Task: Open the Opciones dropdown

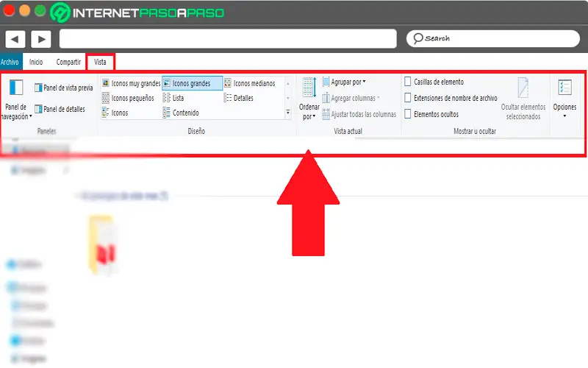Action: pos(564,99)
